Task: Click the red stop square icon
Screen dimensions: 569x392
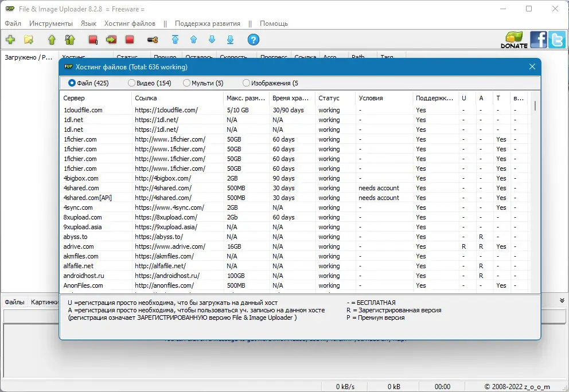Action: [x=130, y=40]
